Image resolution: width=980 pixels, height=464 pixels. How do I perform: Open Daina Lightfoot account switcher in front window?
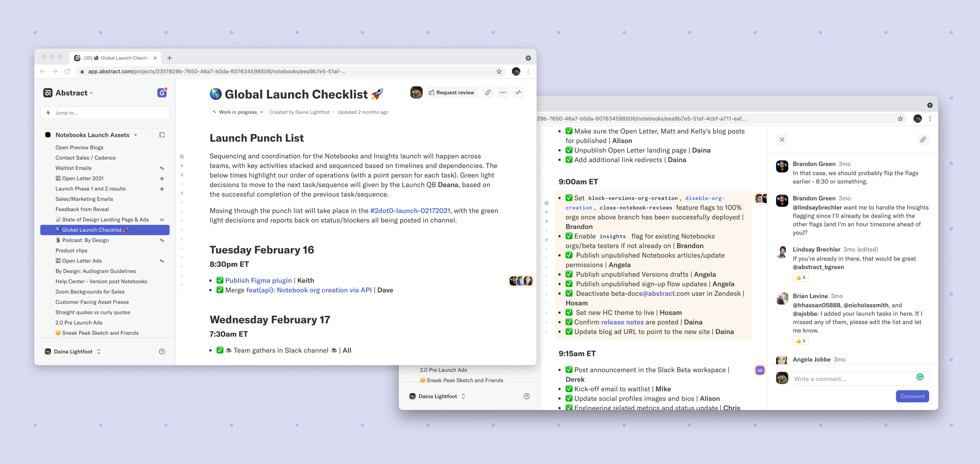pos(73,351)
